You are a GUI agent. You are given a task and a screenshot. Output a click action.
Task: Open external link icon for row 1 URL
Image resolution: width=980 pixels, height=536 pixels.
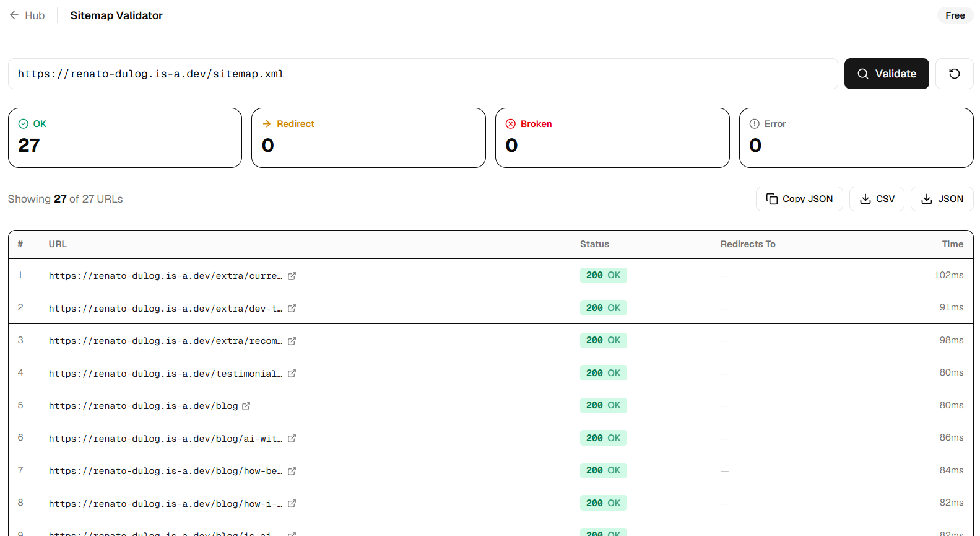(x=292, y=276)
